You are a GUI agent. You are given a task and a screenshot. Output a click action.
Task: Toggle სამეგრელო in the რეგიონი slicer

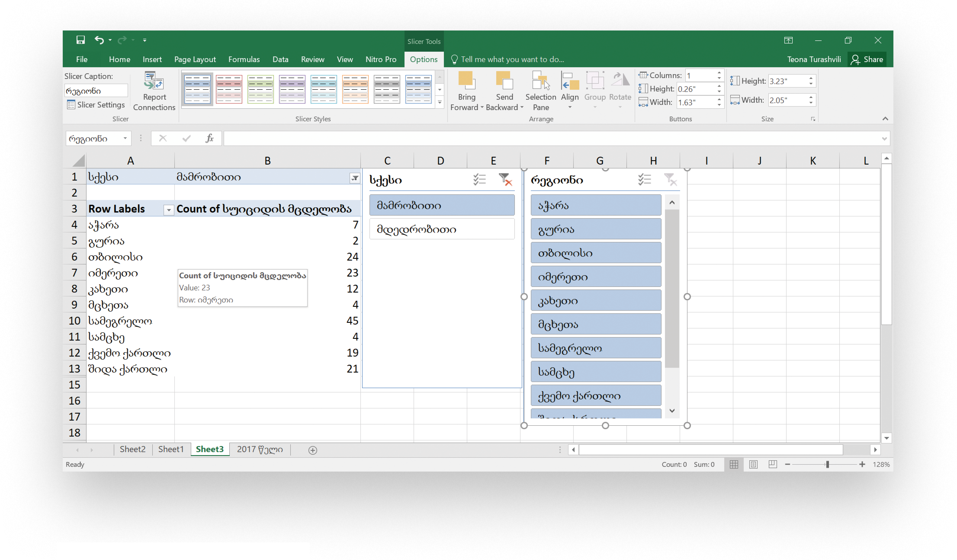click(596, 348)
